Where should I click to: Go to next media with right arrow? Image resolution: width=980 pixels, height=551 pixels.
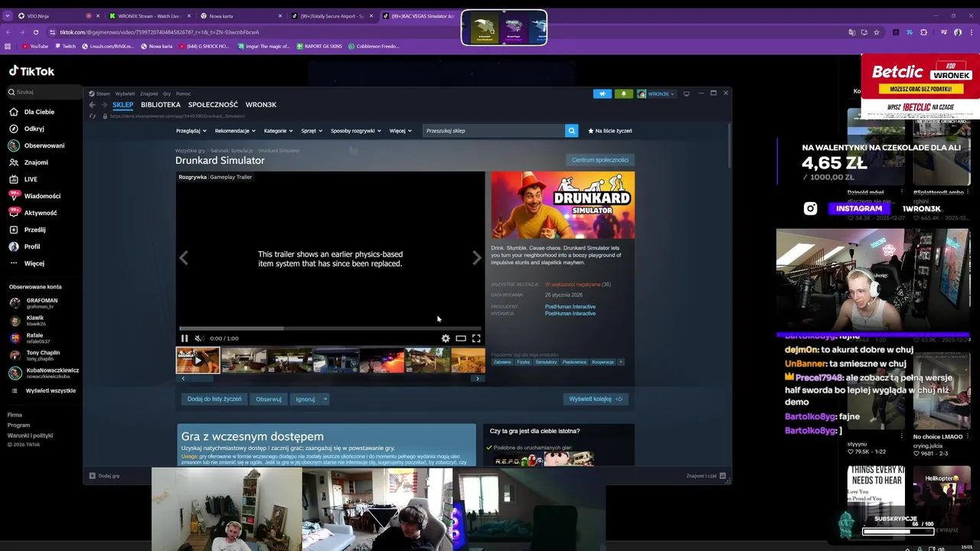pos(477,258)
